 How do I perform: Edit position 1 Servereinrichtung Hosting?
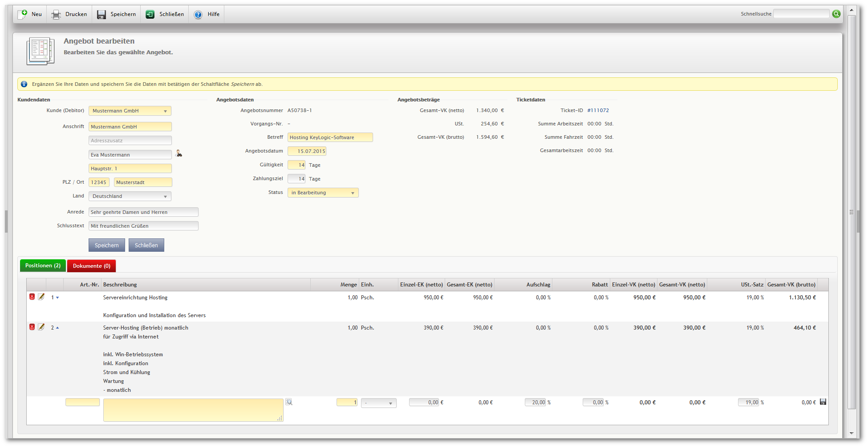pos(41,297)
